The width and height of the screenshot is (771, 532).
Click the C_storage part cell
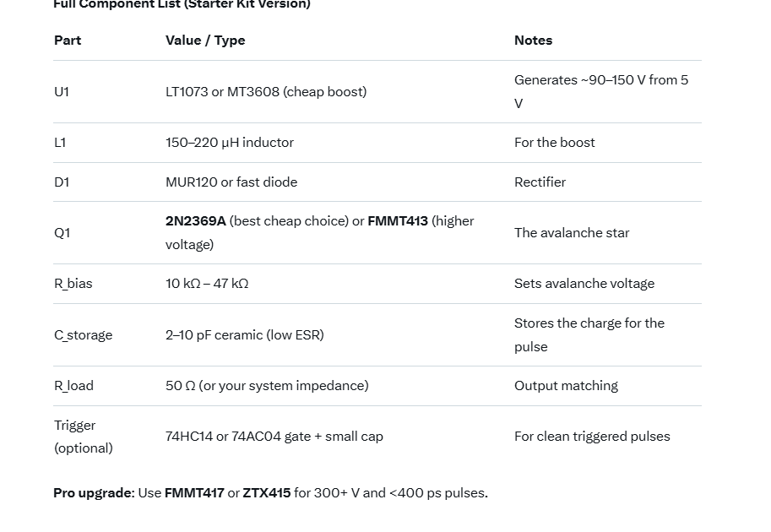83,335
